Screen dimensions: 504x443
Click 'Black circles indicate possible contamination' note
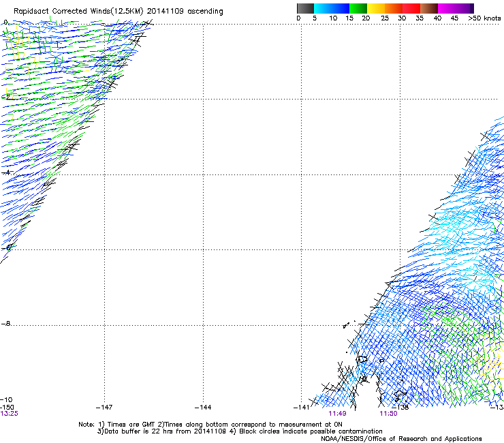(x=311, y=431)
